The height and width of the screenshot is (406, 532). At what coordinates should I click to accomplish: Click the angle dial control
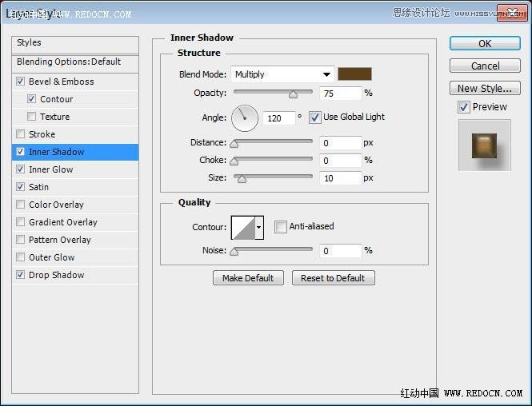pyautogui.click(x=245, y=118)
